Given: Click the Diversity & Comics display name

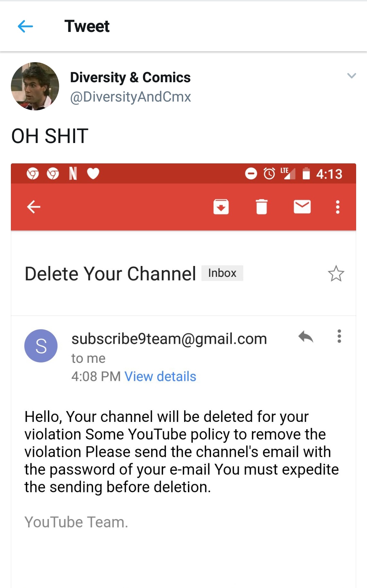Looking at the screenshot, I should pyautogui.click(x=130, y=77).
